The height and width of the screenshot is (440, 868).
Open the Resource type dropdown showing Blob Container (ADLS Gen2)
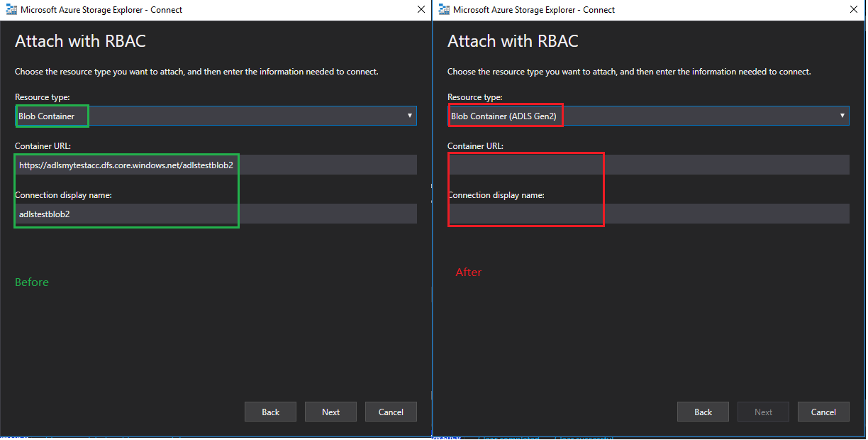[x=645, y=115]
